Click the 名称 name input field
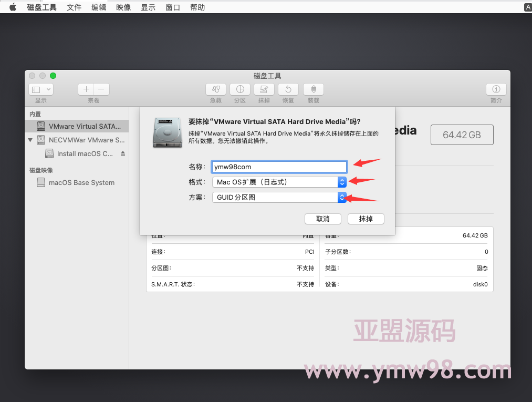The width and height of the screenshot is (532, 402). pos(279,167)
